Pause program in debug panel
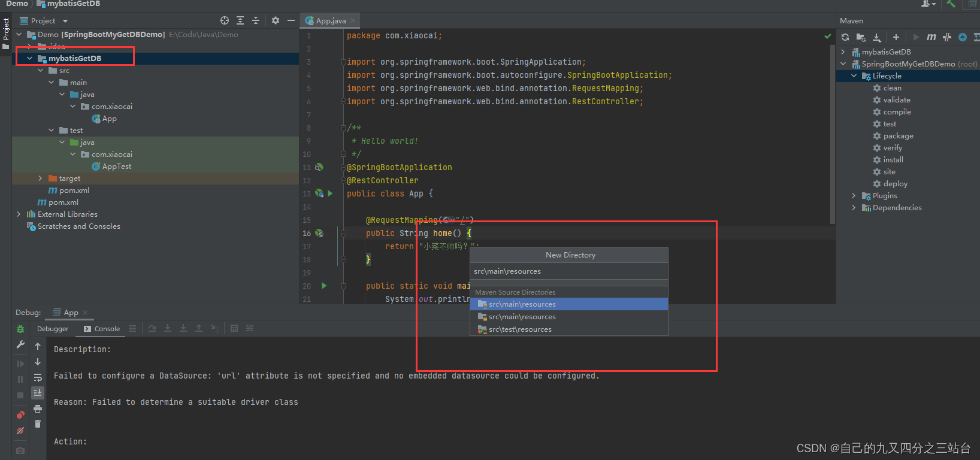 (20, 379)
